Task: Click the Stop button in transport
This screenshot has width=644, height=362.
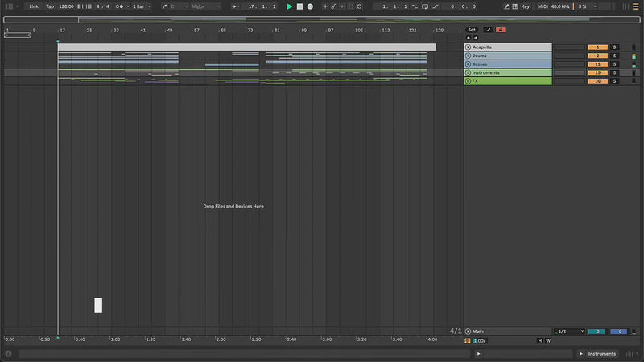Action: point(299,6)
